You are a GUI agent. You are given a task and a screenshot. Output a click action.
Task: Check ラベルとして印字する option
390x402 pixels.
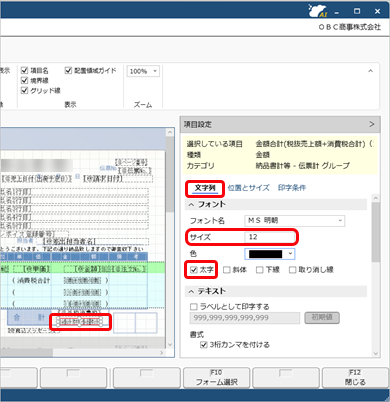pyautogui.click(x=193, y=306)
